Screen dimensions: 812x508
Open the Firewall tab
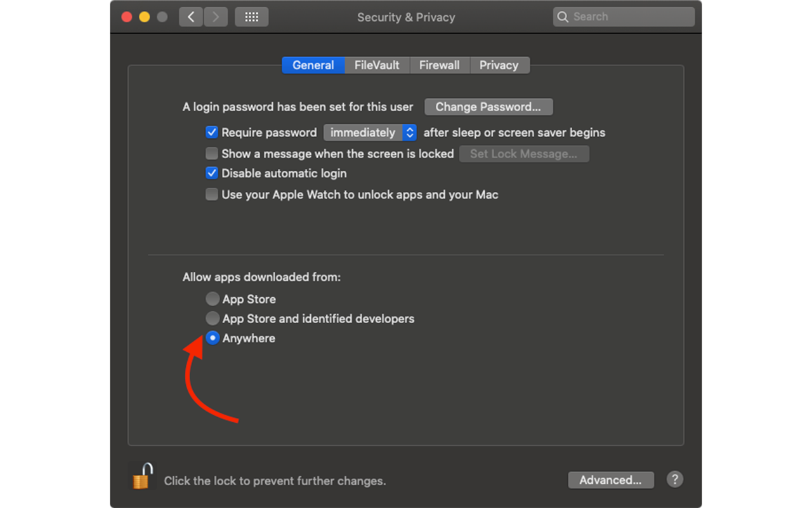(x=440, y=65)
